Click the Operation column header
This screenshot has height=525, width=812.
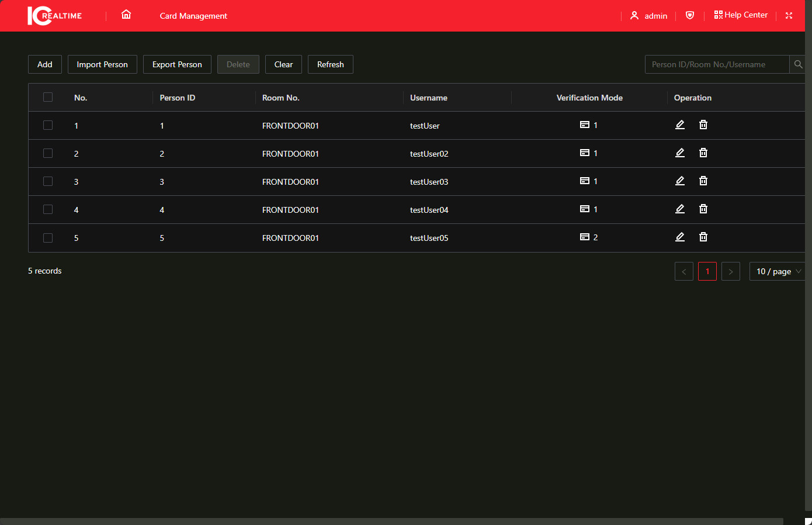693,98
